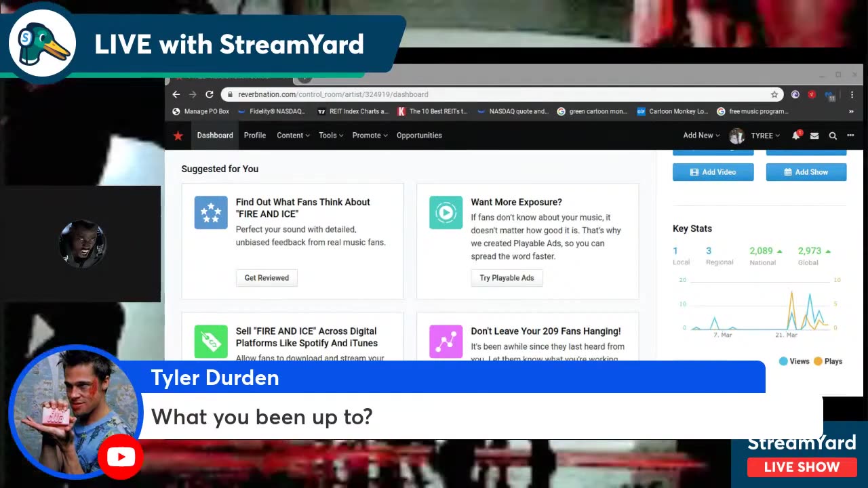Click the Add Video button
The image size is (868, 488).
point(713,172)
